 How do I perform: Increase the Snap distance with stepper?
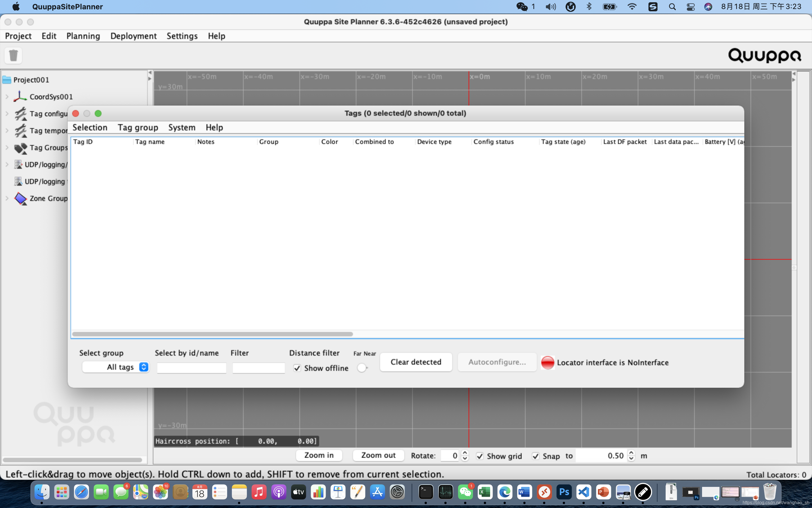(631, 453)
